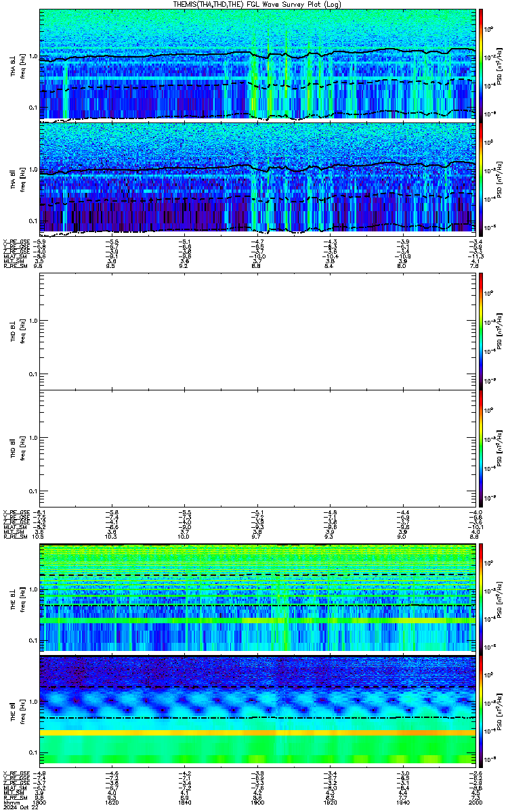Image resolution: width=508 pixels, height=812 pixels.
Task: Click the PSD [nT²/Hz] label of the THD B-perpendicular color bar
Action: tap(501, 331)
